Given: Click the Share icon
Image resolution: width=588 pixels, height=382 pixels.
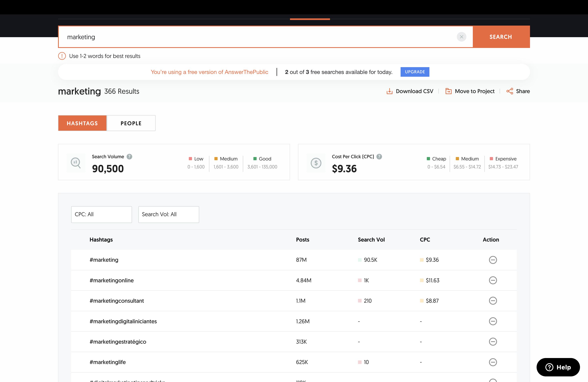Looking at the screenshot, I should (x=509, y=91).
